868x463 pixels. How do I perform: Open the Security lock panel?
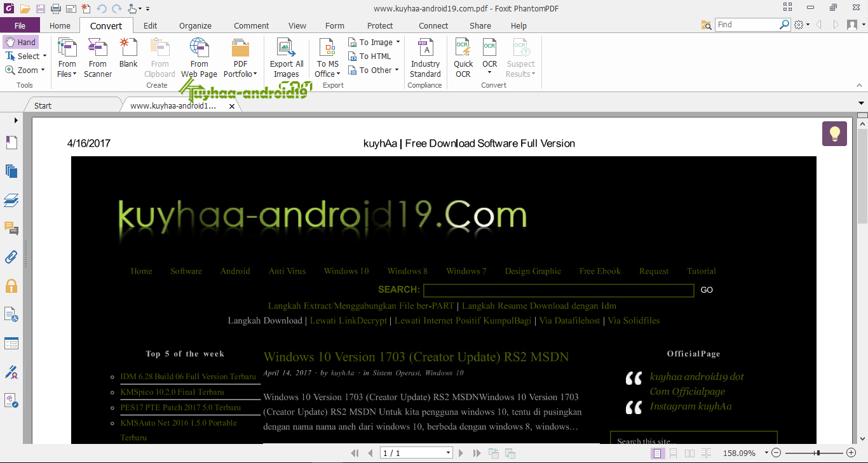point(11,286)
